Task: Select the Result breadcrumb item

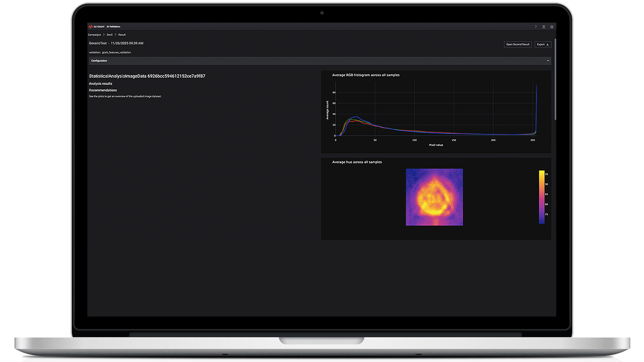Action: [x=122, y=35]
